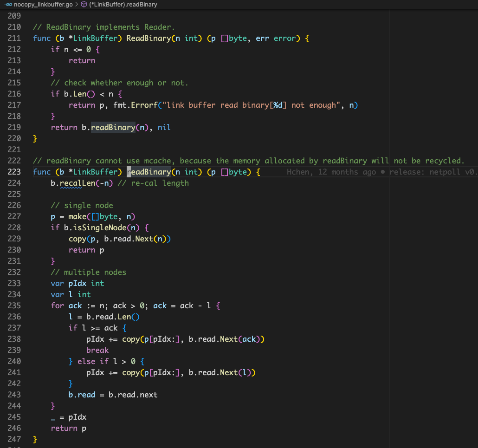Click the editor scrollbar area on the right

pos(473,186)
